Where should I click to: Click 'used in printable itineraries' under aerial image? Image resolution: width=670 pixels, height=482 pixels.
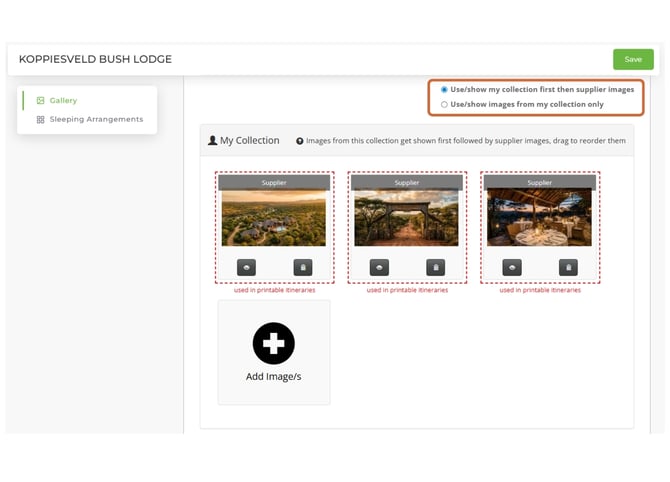pos(274,290)
